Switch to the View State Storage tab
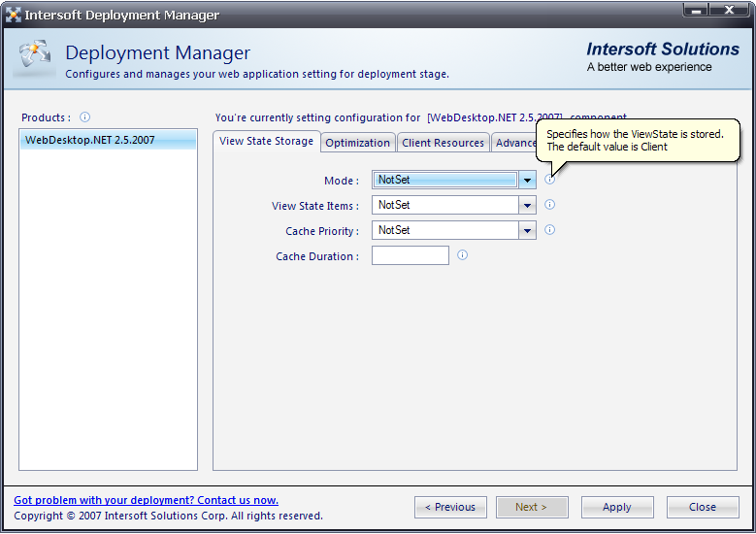 (x=266, y=142)
